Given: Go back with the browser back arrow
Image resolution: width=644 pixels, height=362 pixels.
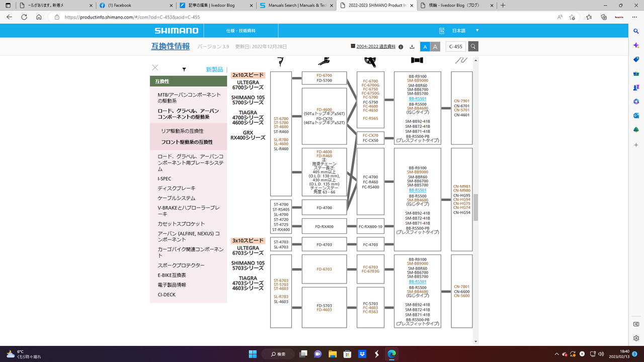Looking at the screenshot, I should (10, 17).
